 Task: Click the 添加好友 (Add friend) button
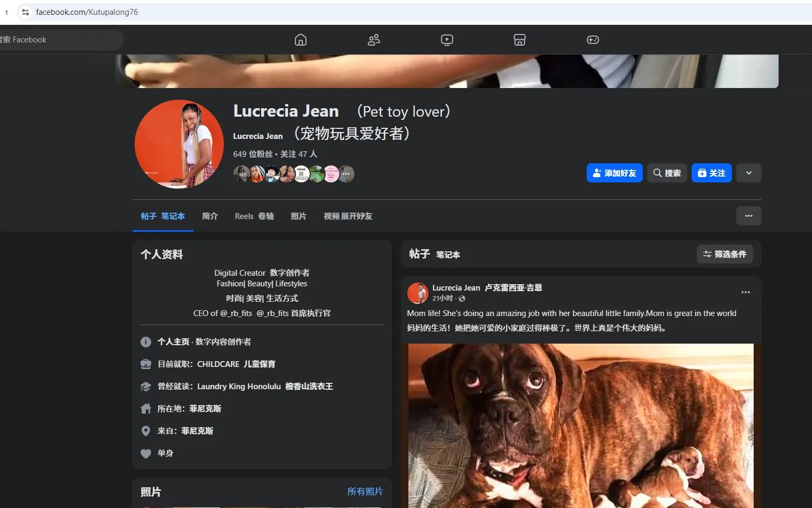pyautogui.click(x=615, y=173)
